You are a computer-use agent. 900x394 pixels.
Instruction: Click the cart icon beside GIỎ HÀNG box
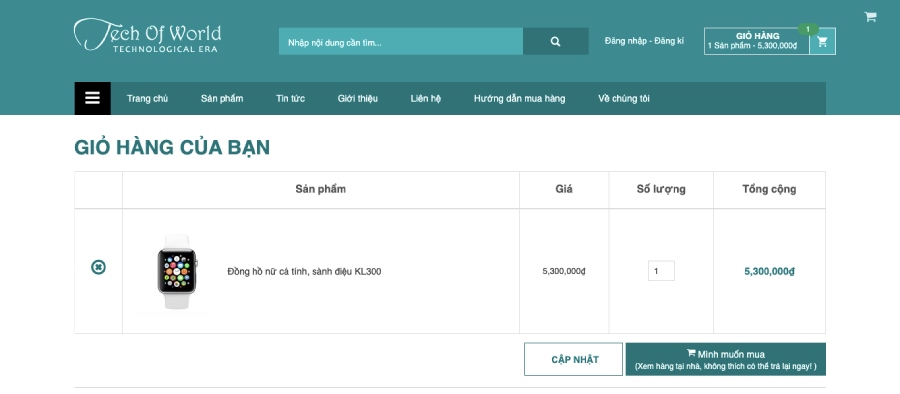823,41
